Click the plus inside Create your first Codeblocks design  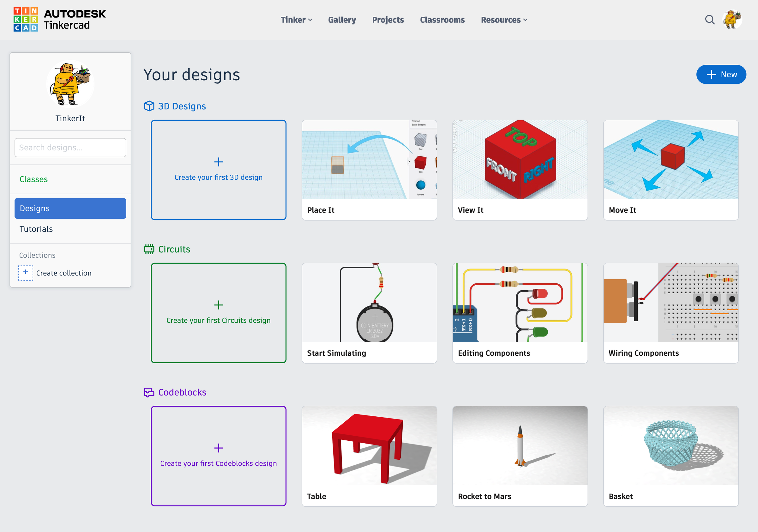coord(218,448)
